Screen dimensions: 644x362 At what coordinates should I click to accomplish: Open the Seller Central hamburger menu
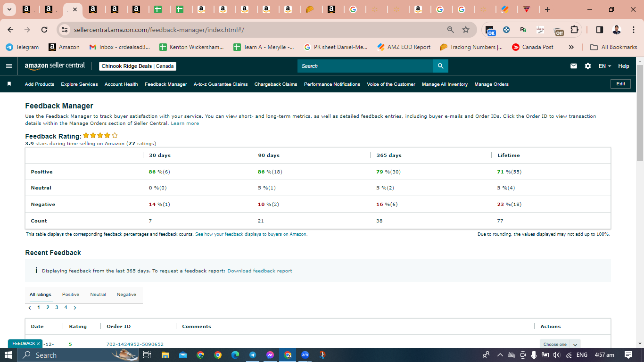[9, 66]
